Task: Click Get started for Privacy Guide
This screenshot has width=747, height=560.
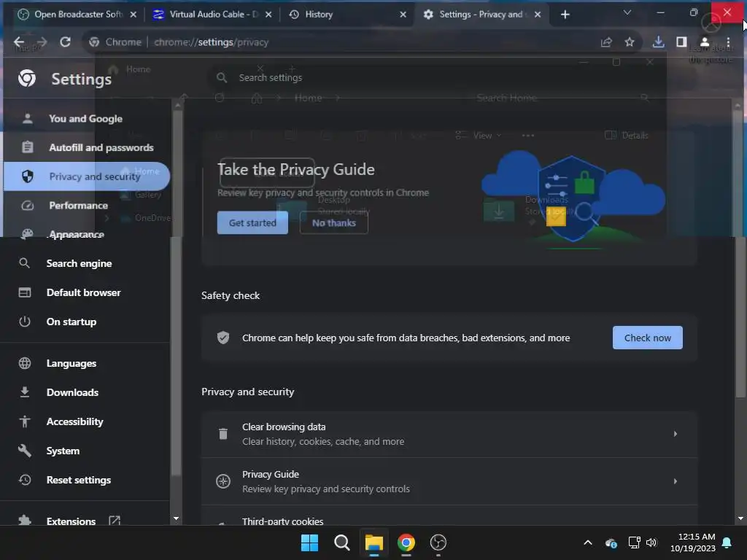Action: coord(252,223)
